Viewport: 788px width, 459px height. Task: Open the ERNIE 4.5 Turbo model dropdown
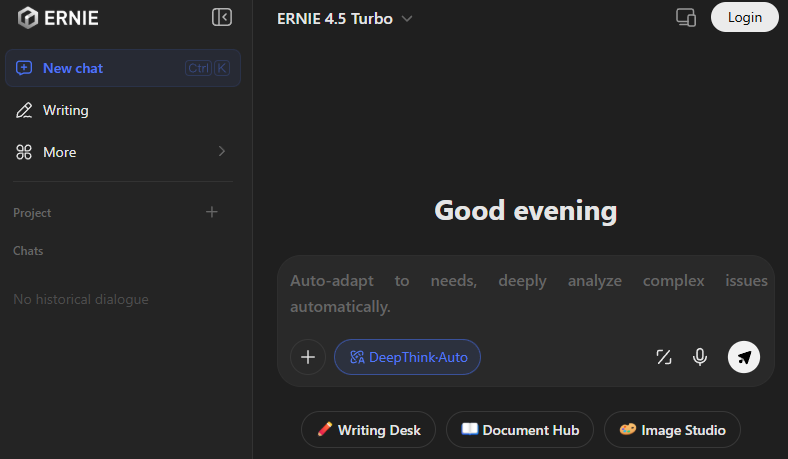pyautogui.click(x=345, y=18)
